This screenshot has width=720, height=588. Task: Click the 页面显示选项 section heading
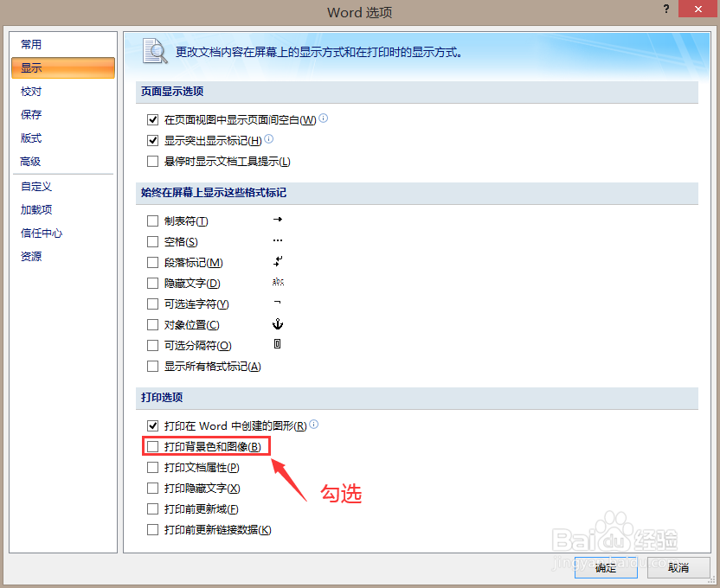click(172, 92)
